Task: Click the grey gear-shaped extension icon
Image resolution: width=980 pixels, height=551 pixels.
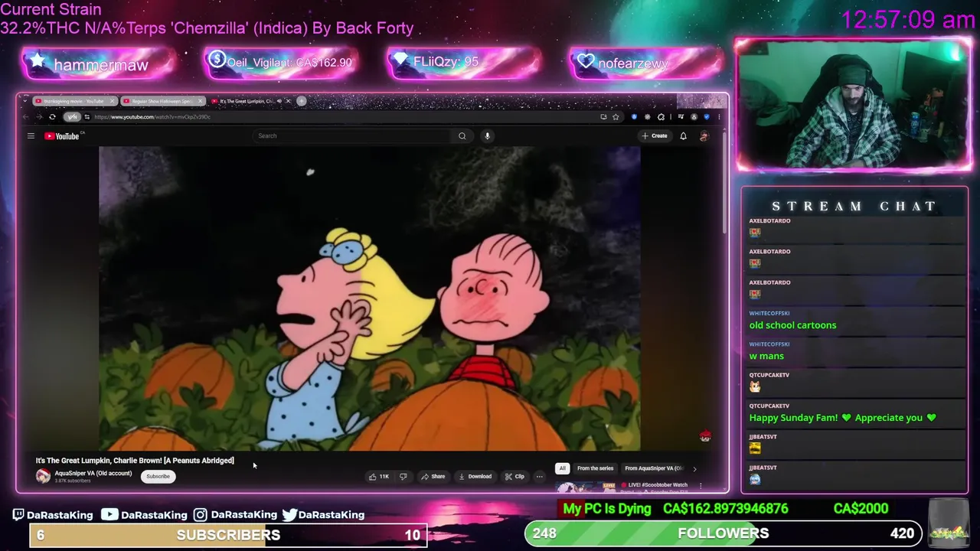Action: 648,117
